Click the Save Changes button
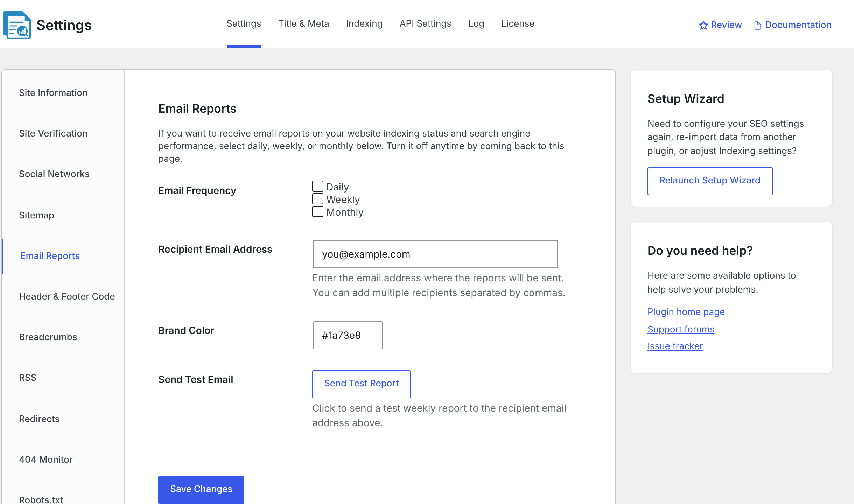 (x=201, y=490)
